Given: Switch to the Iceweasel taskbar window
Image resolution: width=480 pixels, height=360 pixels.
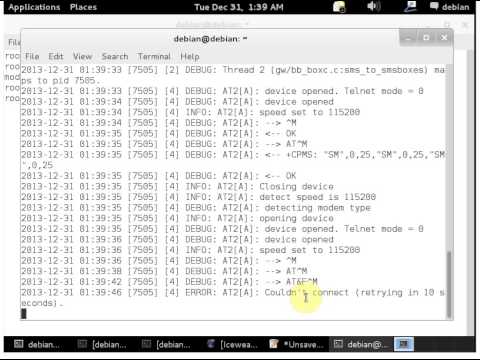Looking at the screenshot, I should pyautogui.click(x=232, y=344).
